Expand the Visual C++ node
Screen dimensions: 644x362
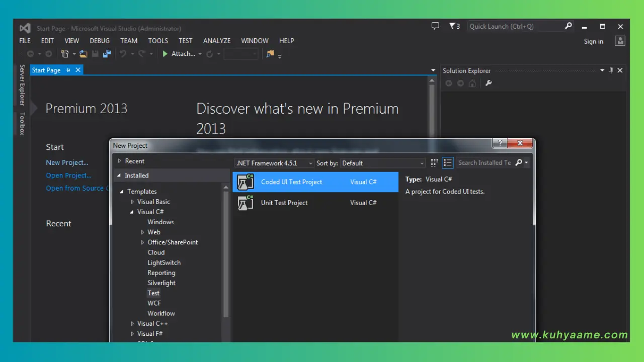tap(132, 324)
